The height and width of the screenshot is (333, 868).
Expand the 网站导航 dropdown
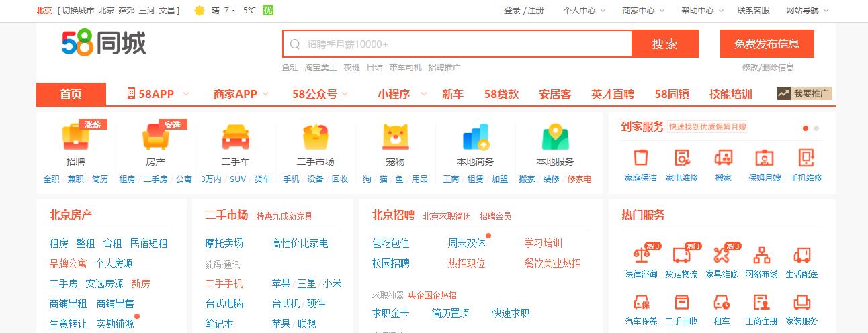[x=808, y=11]
